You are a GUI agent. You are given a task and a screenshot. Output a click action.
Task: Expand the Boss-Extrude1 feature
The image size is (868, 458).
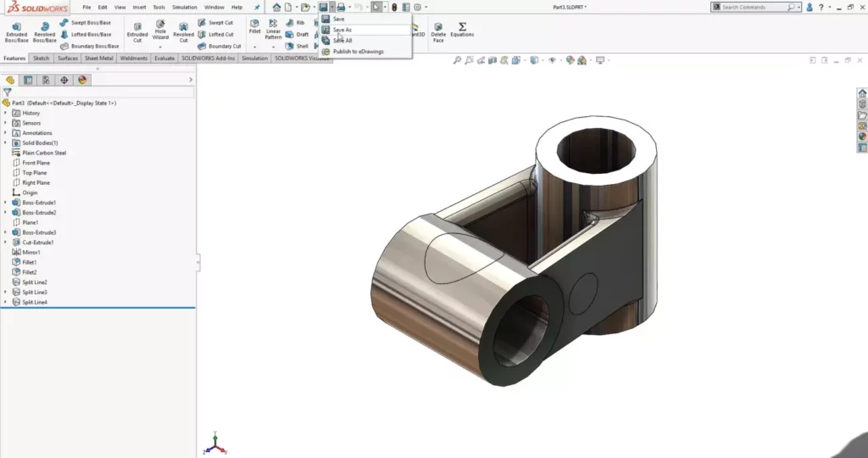tap(6, 203)
